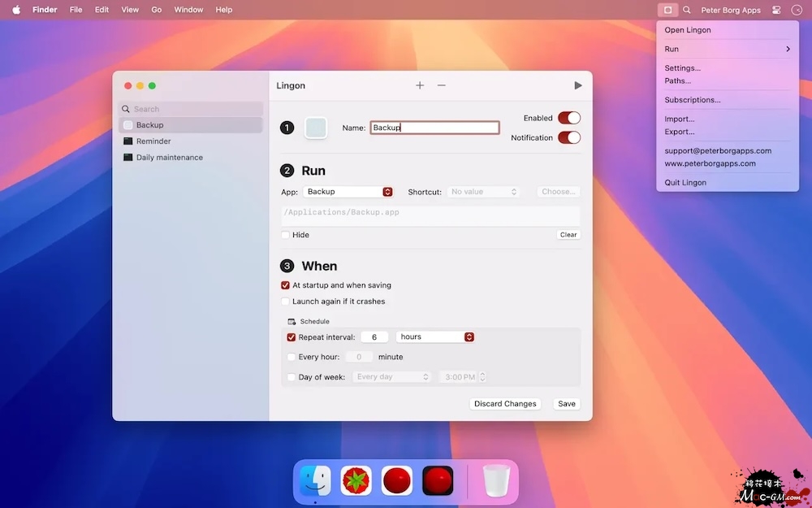The image size is (812, 508).
Task: Open the App dropdown showing Backup
Action: [348, 192]
